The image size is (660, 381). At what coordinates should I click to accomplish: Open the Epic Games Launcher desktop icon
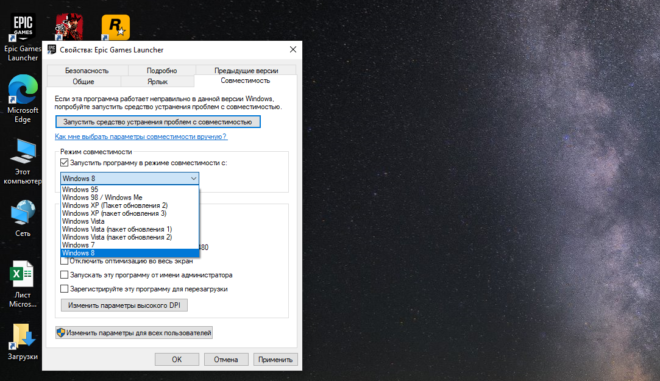[x=23, y=37]
